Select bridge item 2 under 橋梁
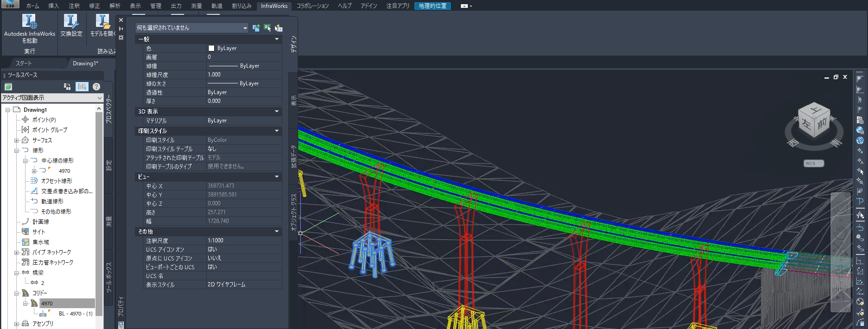This screenshot has height=329, width=868. click(43, 283)
